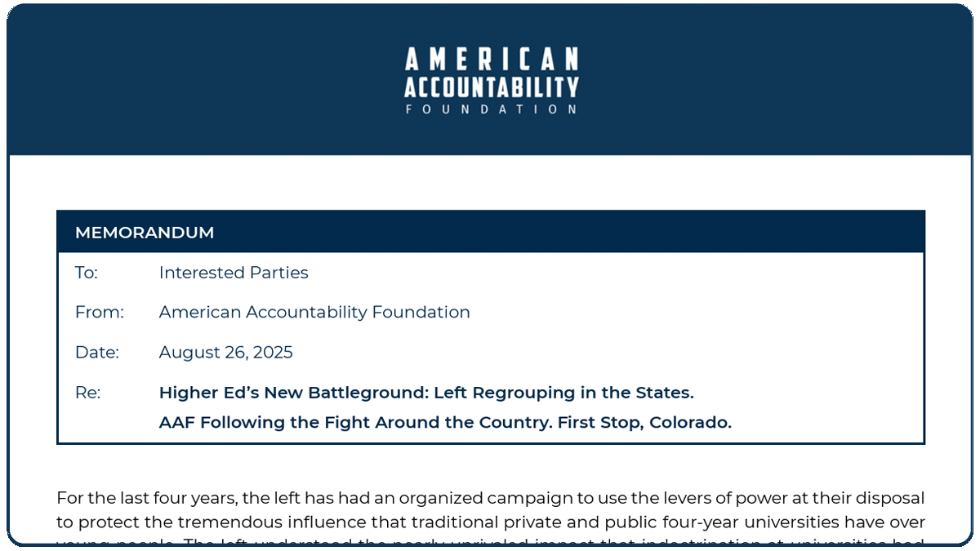Click the "To:" field label
Screen dimensions: 980x551
click(86, 273)
